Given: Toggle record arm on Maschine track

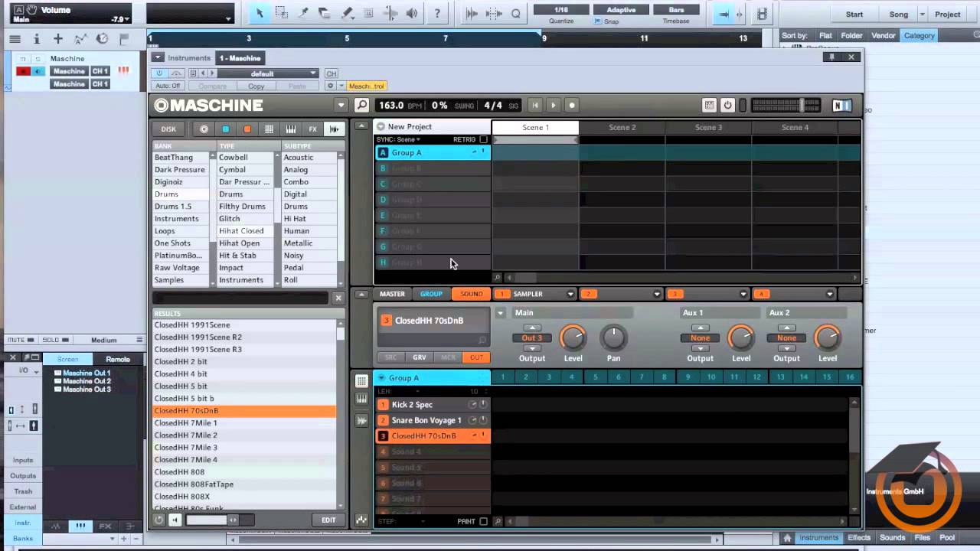Looking at the screenshot, I should (x=23, y=71).
